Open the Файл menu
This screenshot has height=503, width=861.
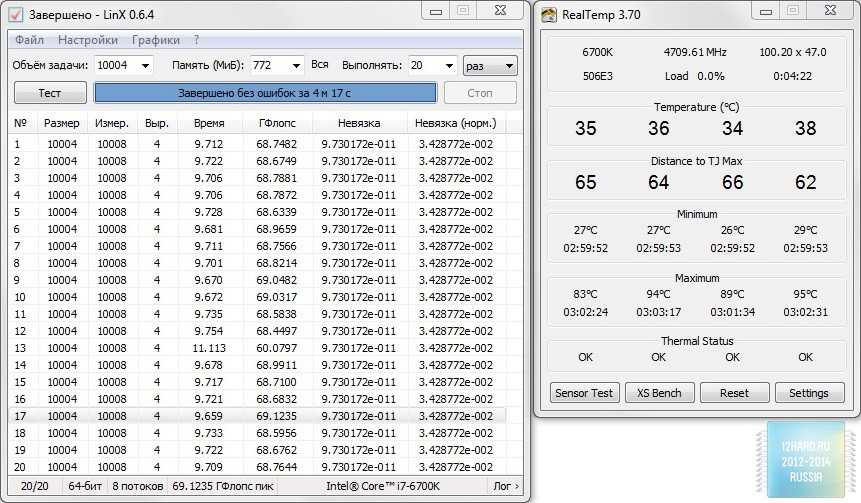(29, 40)
